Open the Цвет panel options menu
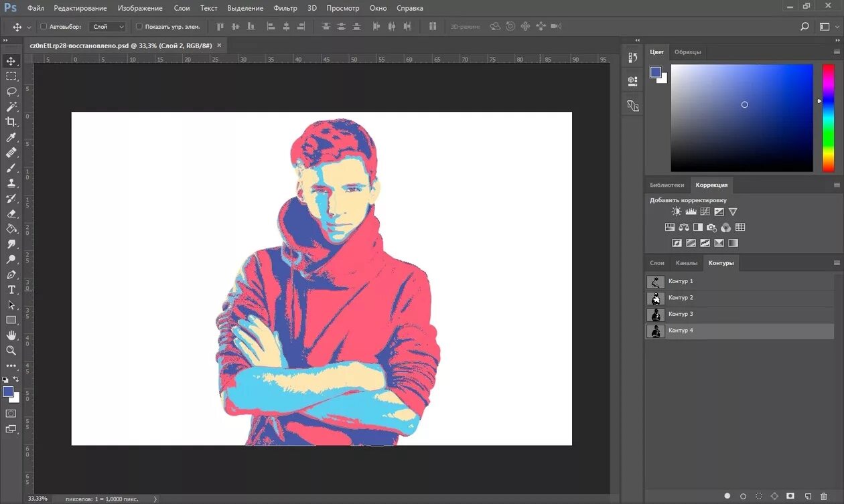This screenshot has height=504, width=844. tap(837, 52)
